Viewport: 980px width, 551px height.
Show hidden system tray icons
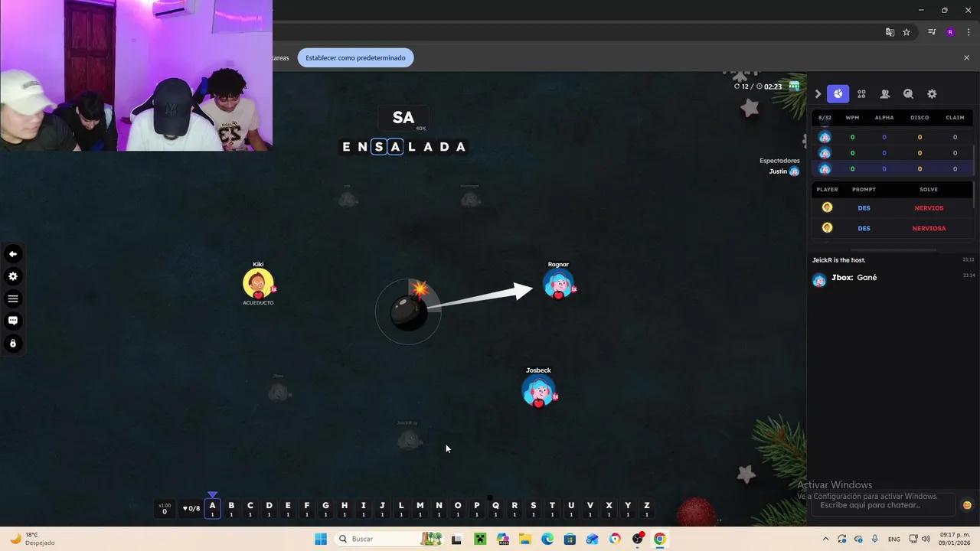coord(825,539)
